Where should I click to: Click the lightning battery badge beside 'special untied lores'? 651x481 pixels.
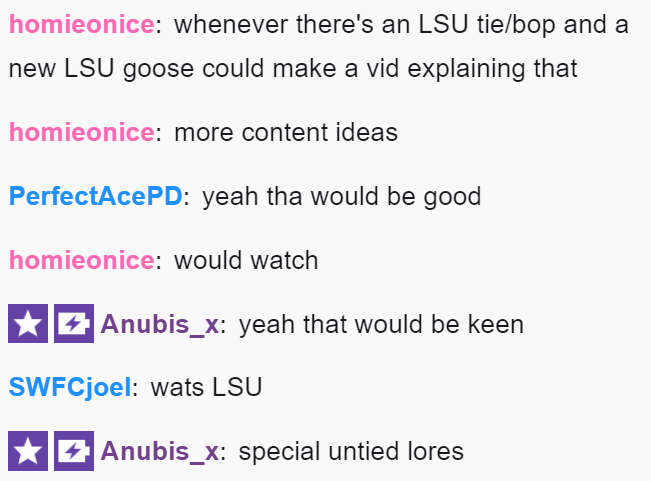click(74, 451)
